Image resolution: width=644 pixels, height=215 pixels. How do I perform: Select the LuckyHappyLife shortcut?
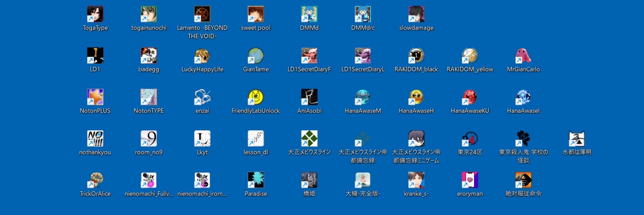pos(202,55)
